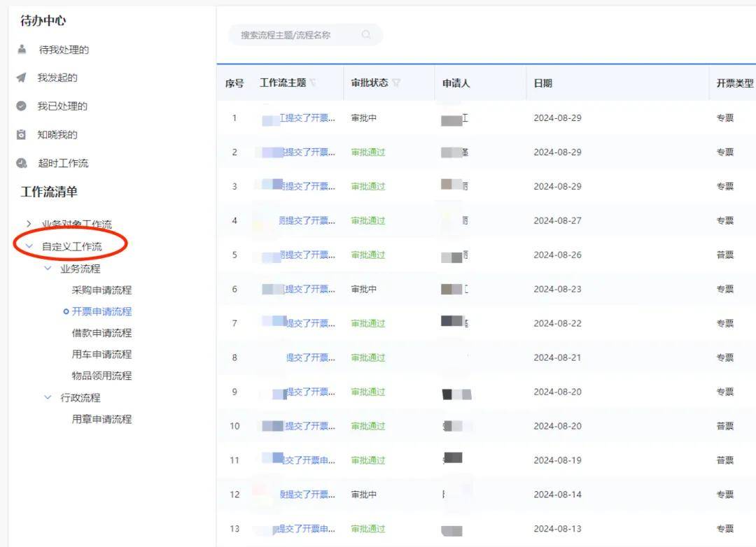This screenshot has height=547, width=756.
Task: Collapse the 业务流程 chevron
Action: pos(48,269)
